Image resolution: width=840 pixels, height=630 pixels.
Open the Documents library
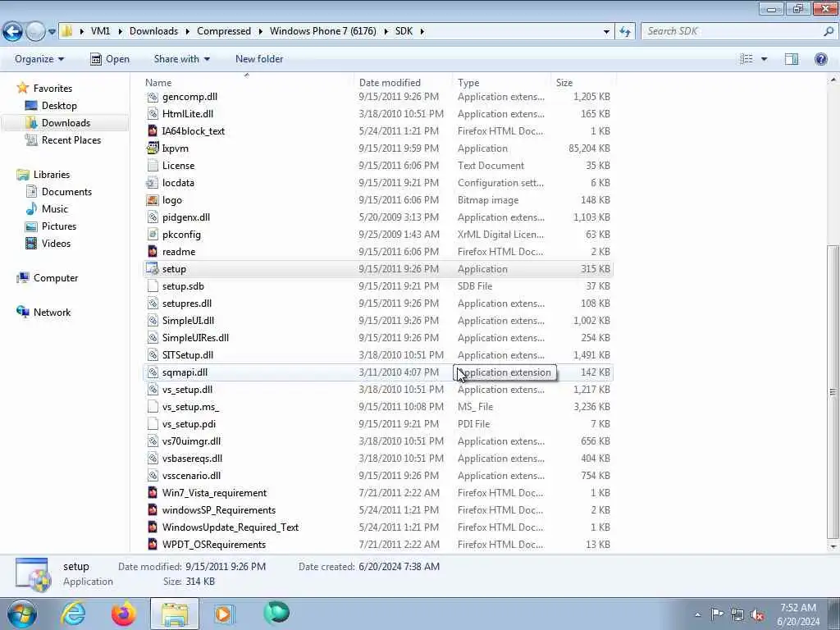[66, 192]
